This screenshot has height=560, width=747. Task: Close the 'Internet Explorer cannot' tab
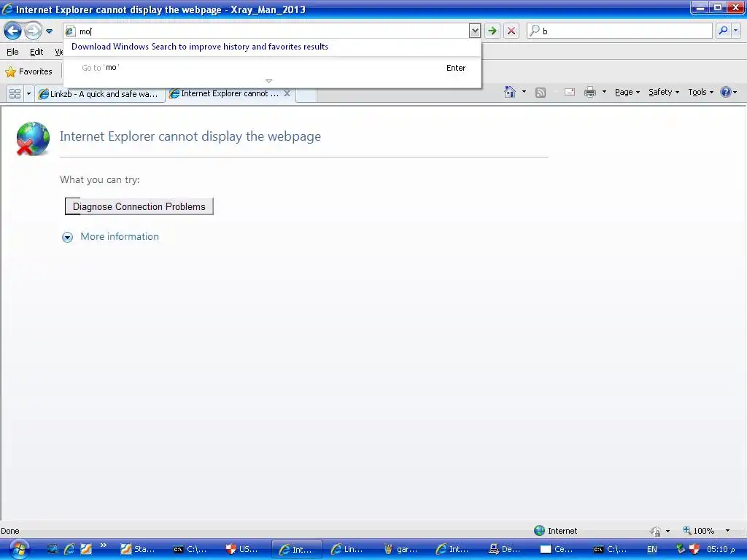coord(287,93)
